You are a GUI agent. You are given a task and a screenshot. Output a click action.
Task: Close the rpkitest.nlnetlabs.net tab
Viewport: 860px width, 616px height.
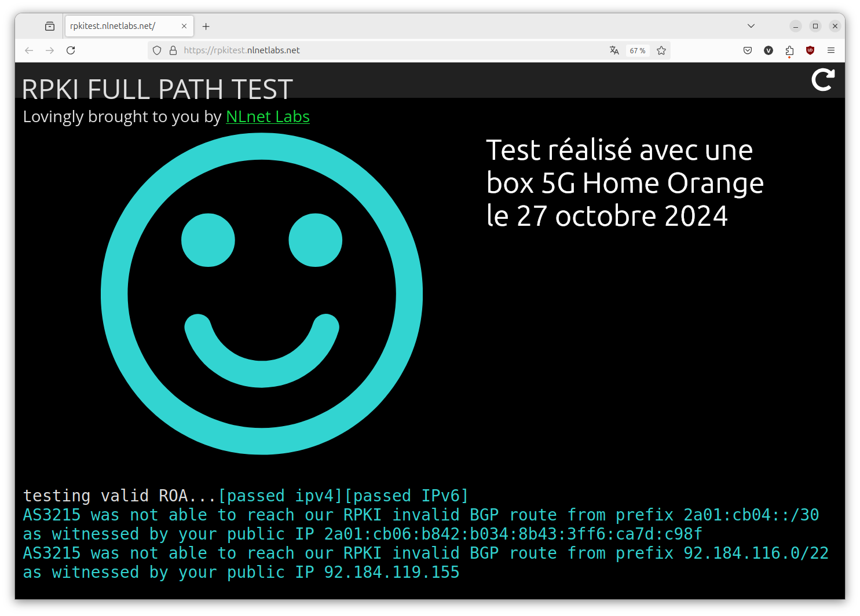[184, 26]
